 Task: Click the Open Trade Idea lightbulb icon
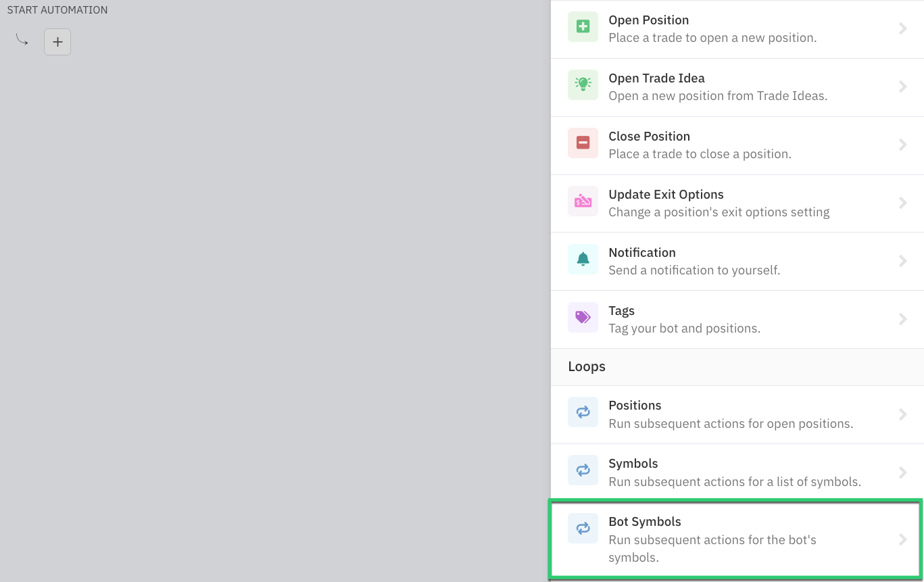click(x=583, y=84)
